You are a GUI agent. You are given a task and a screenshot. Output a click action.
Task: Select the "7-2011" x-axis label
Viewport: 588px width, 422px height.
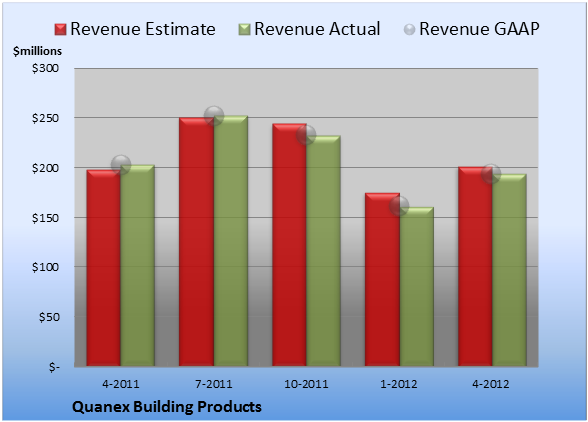click(214, 384)
